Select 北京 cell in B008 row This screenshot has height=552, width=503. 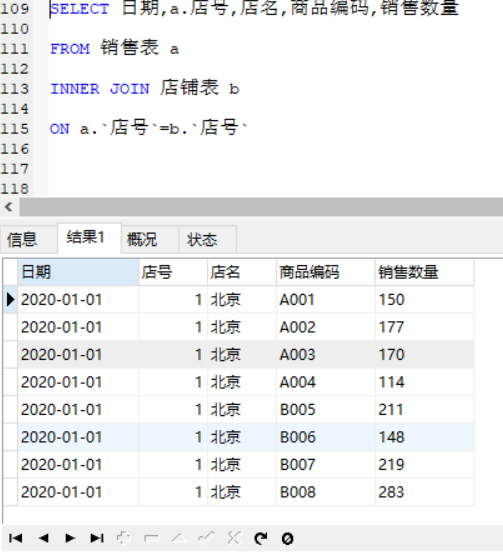(x=242, y=492)
